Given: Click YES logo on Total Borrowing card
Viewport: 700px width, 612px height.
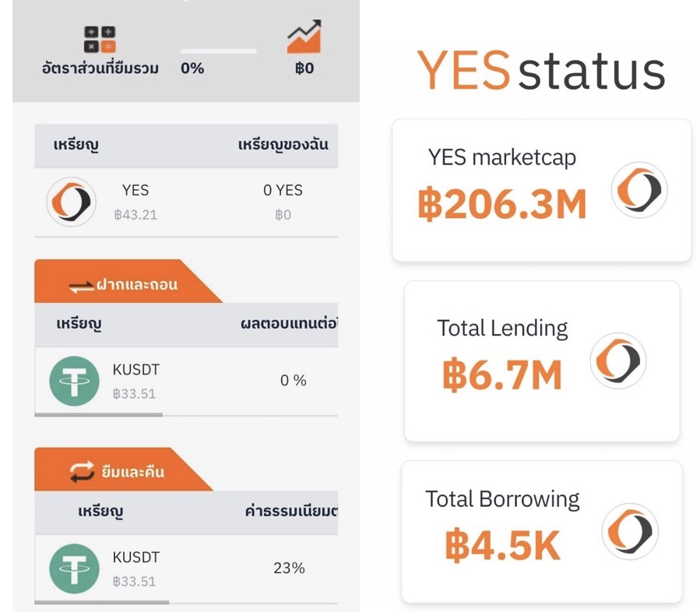Looking at the screenshot, I should click(x=630, y=533).
